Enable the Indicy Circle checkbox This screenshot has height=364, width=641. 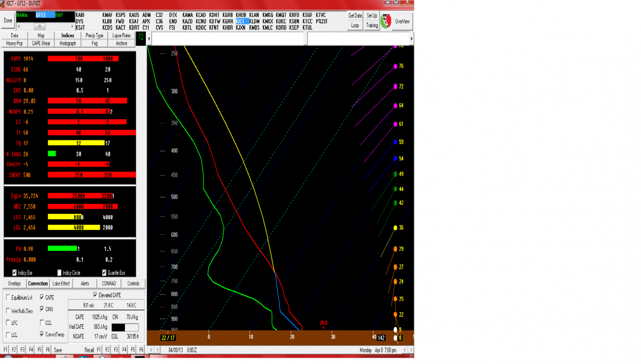(x=59, y=273)
